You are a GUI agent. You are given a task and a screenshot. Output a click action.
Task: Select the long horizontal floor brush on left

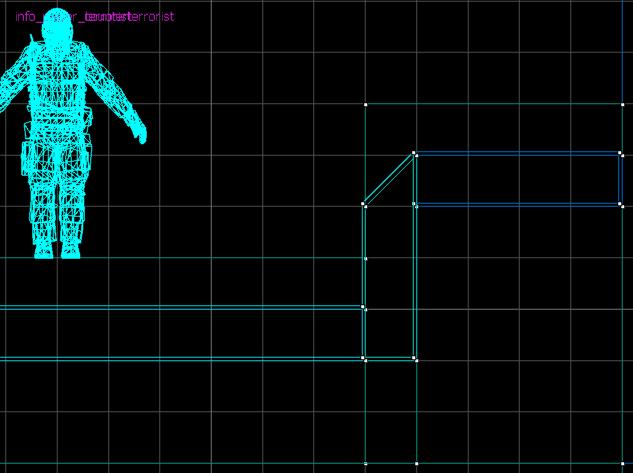[x=180, y=332]
